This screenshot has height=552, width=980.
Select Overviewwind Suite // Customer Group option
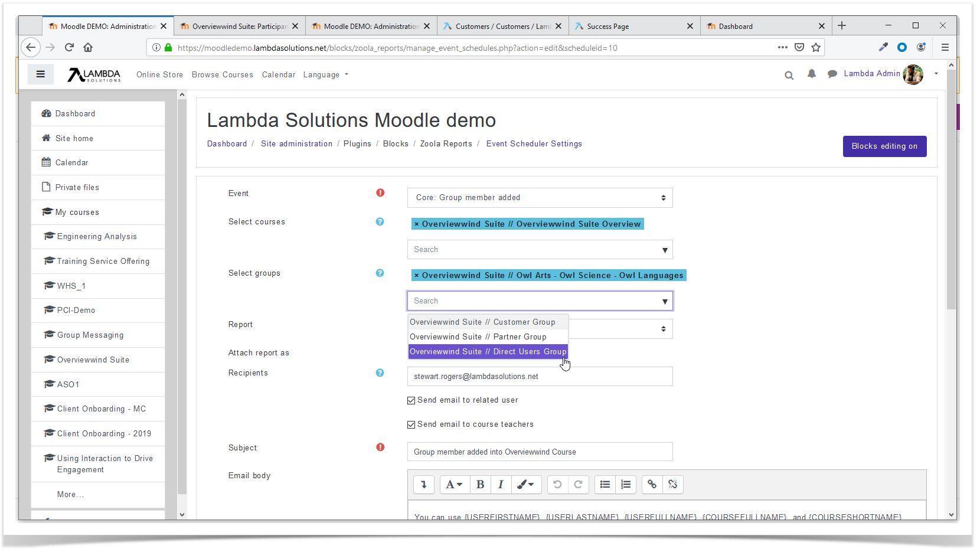pos(488,322)
